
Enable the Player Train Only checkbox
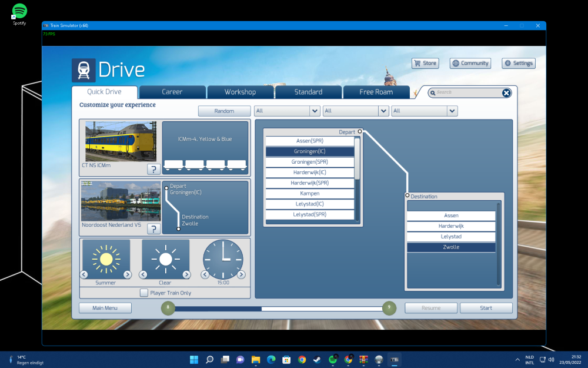pos(144,293)
